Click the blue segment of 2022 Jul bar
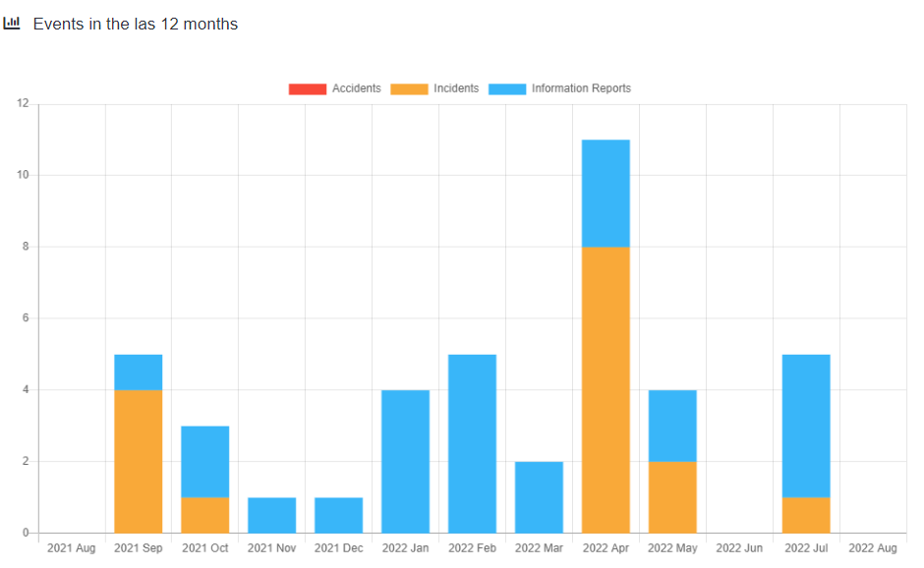This screenshot has height=568, width=924. coord(806,426)
